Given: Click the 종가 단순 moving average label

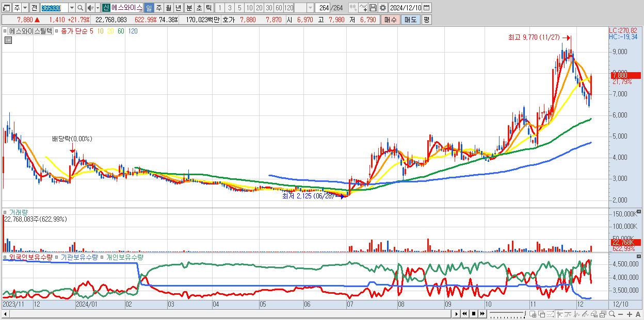Looking at the screenshot, I should 73,31.
